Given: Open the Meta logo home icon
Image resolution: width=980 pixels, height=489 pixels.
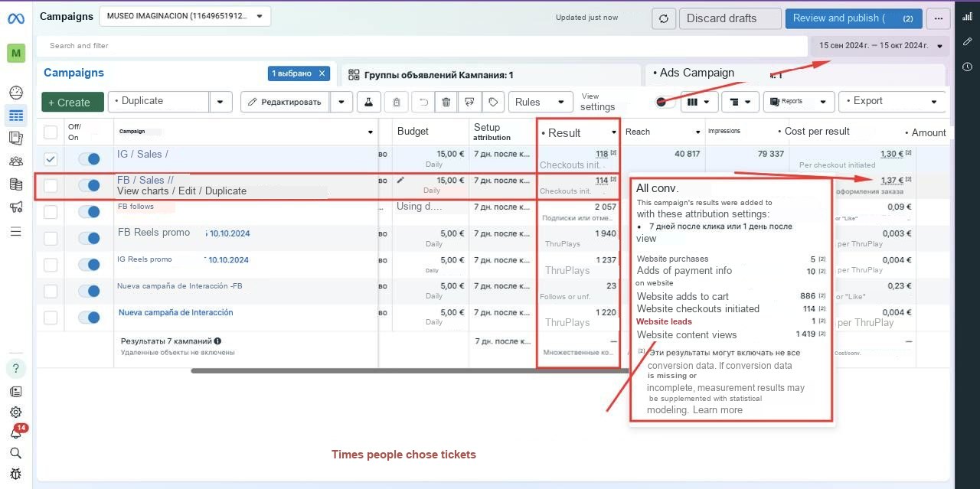Looking at the screenshot, I should [16, 18].
